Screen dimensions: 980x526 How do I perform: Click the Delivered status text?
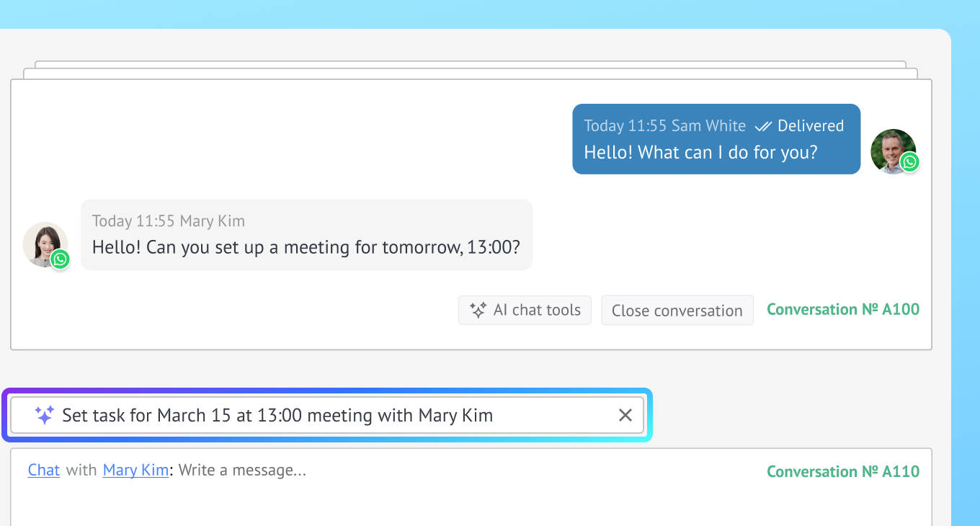click(811, 126)
